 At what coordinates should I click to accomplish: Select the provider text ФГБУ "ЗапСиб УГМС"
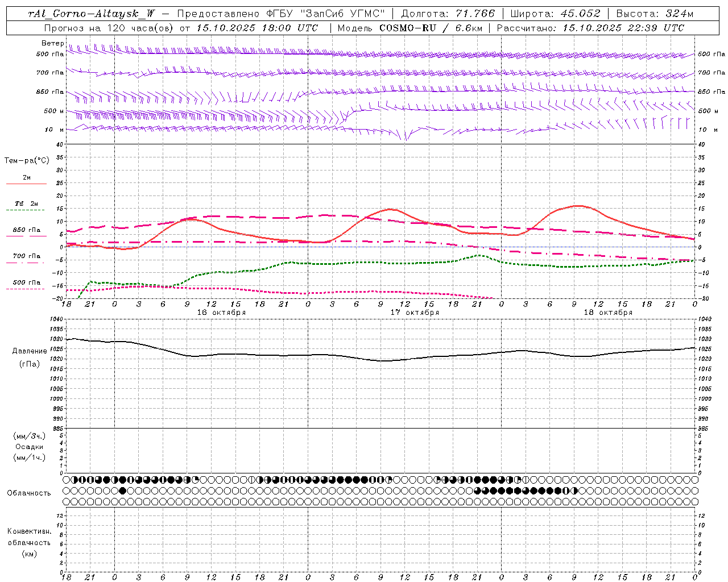tap(326, 14)
